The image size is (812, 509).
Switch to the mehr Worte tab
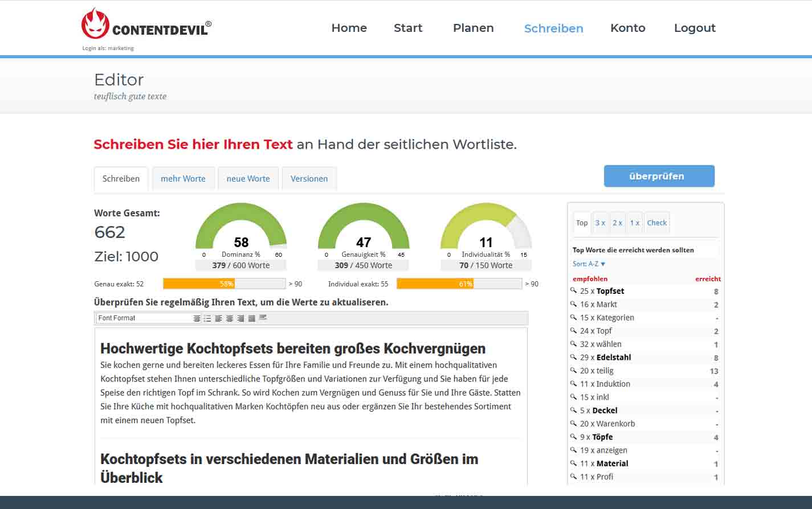click(x=183, y=179)
